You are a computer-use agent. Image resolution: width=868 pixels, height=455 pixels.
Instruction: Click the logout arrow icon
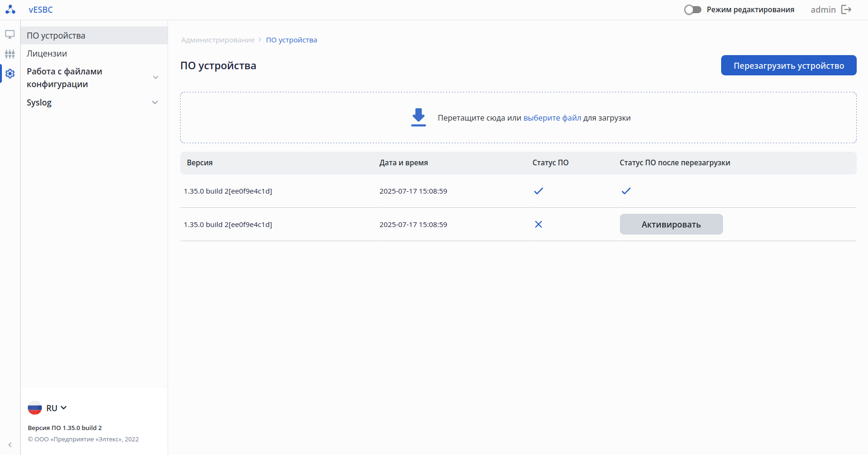click(846, 10)
